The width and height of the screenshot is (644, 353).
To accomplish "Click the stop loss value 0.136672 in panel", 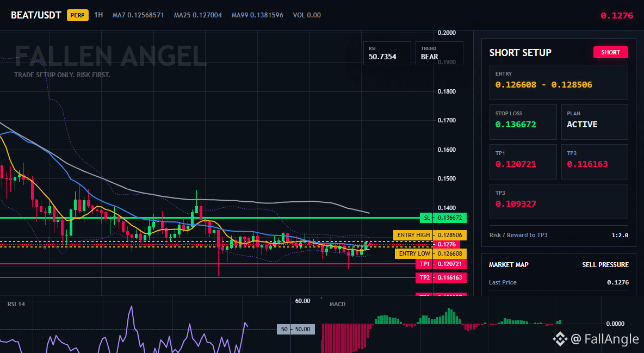I will [x=516, y=124].
